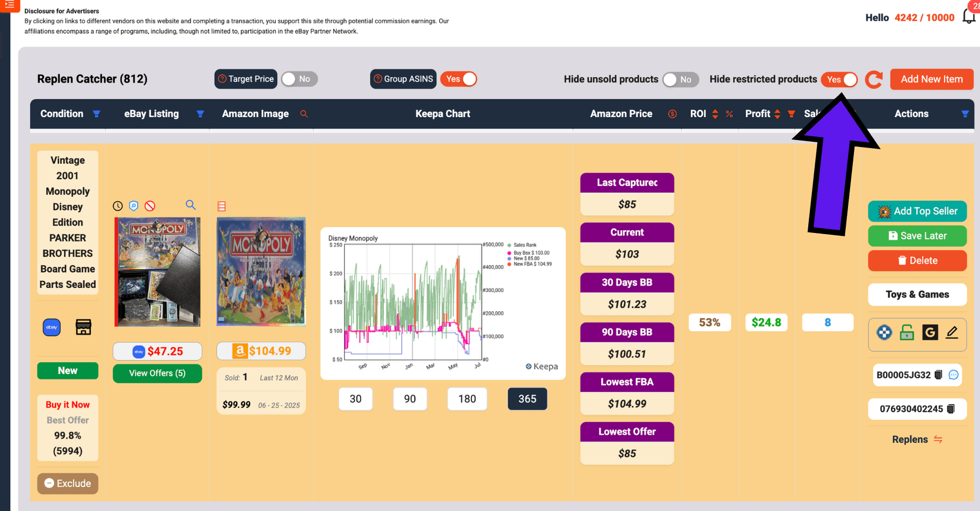The height and width of the screenshot is (511, 980).
Task: Open the Google search G icon
Action: [930, 333]
